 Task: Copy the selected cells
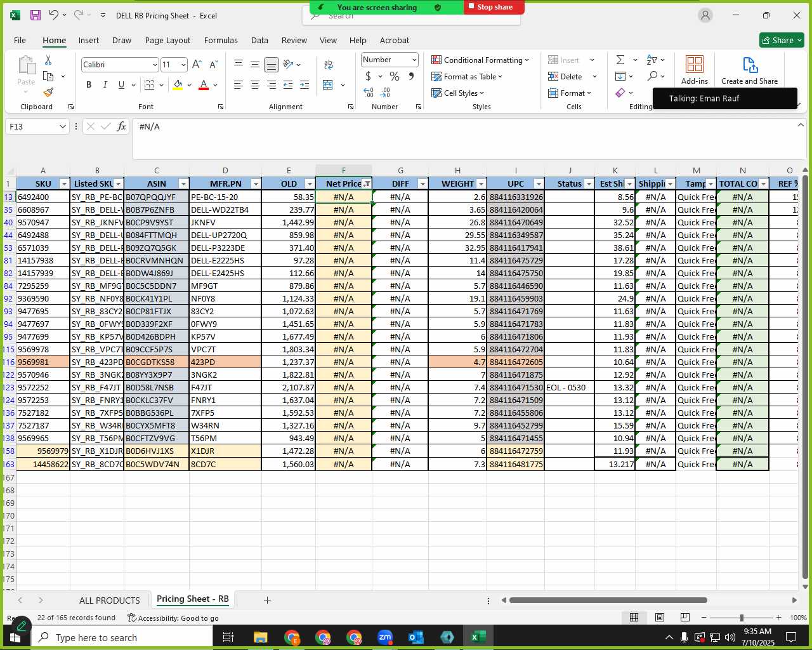pos(48,76)
